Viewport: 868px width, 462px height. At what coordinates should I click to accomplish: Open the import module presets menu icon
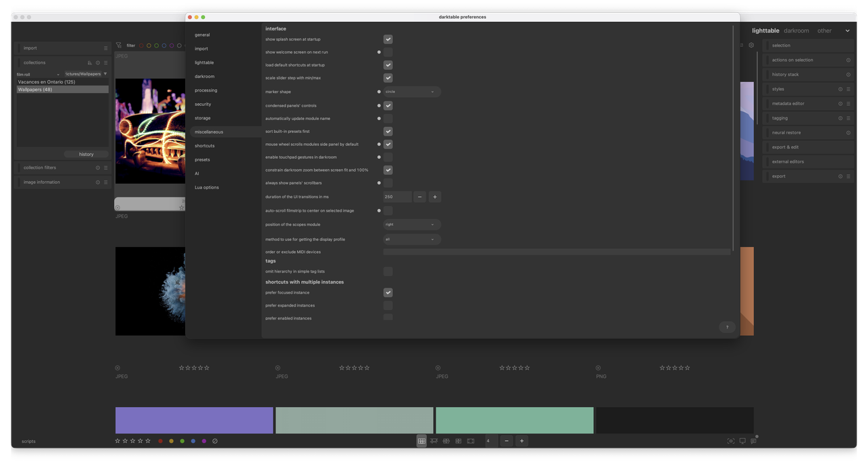(106, 48)
